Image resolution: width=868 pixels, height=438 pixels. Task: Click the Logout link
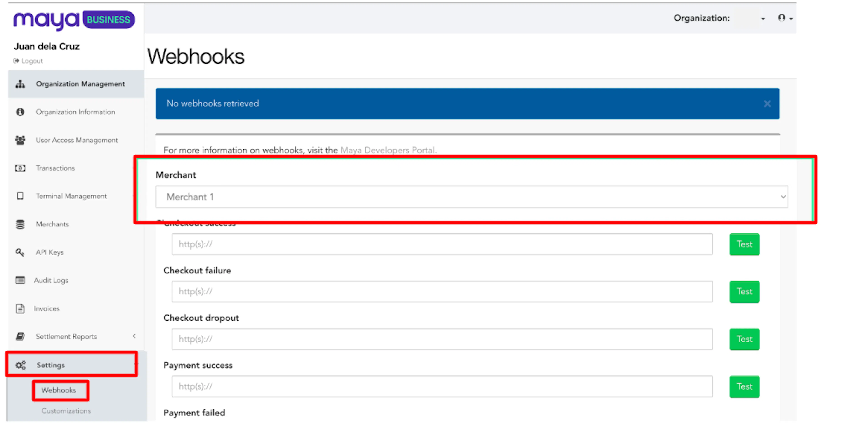tap(28, 61)
